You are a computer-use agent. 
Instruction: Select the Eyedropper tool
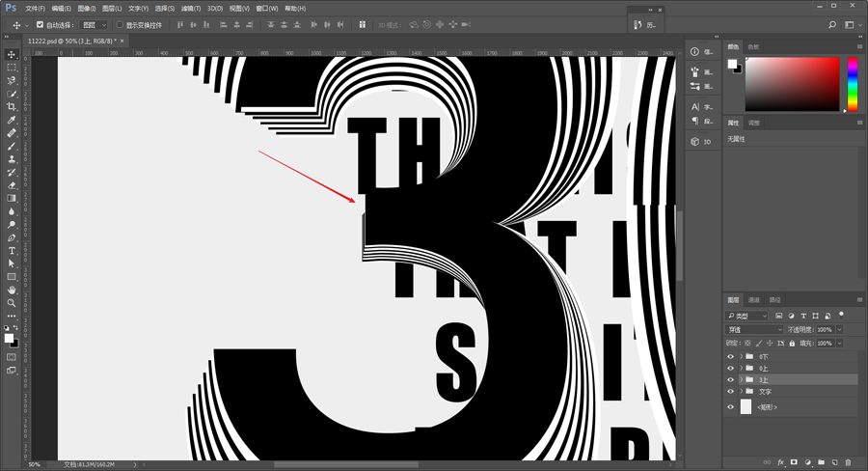coord(11,121)
